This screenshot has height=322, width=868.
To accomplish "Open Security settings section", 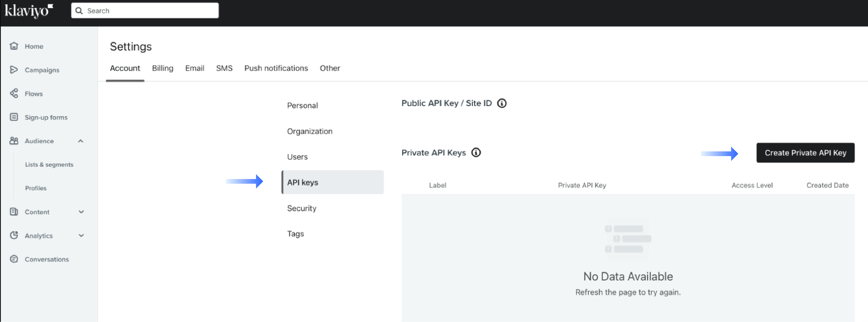I will click(x=301, y=208).
